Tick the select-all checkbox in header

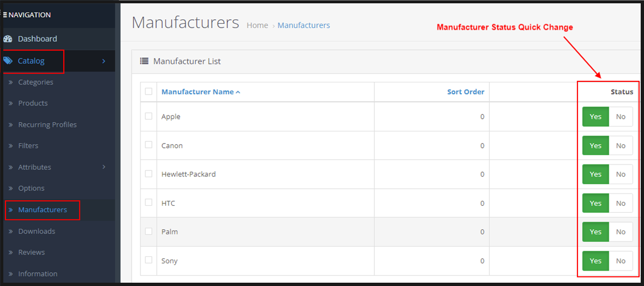click(149, 91)
